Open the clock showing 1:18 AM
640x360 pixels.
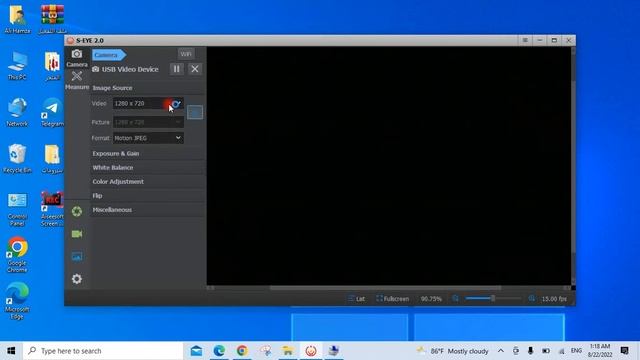(600, 351)
